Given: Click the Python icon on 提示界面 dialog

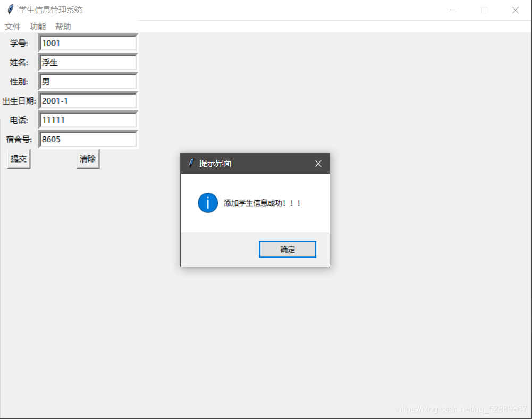Looking at the screenshot, I should 190,164.
